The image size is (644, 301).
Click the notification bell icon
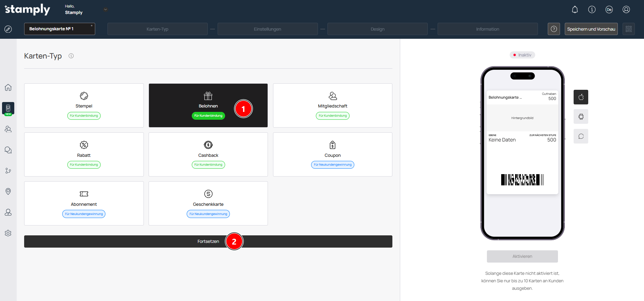pos(575,10)
